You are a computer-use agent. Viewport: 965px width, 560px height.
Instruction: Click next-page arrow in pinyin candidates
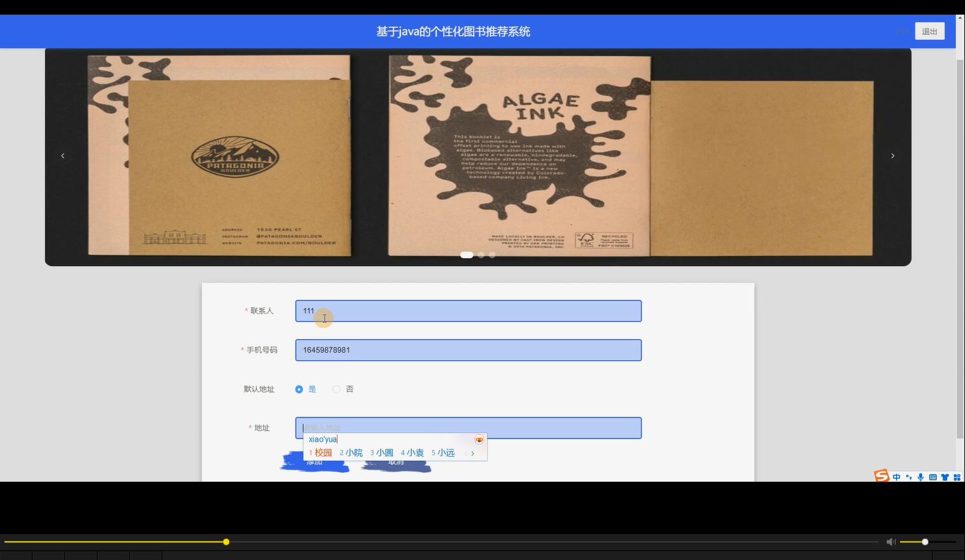click(x=472, y=453)
